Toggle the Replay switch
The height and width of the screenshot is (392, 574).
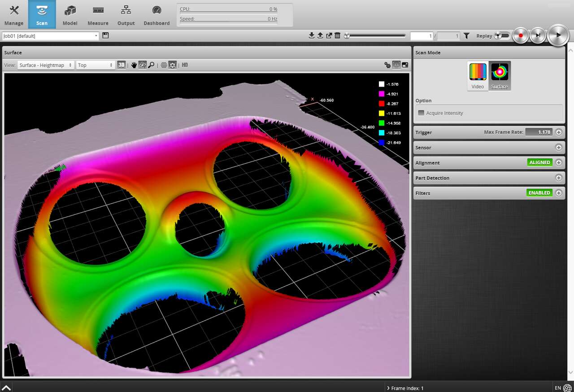click(x=502, y=36)
